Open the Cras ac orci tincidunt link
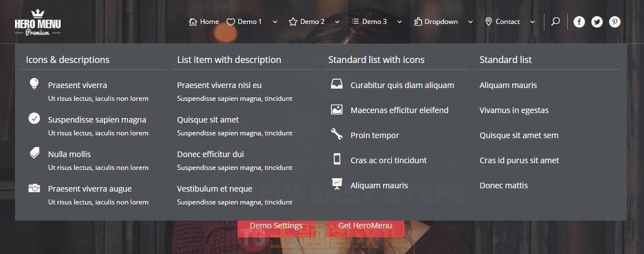644x254 pixels. pyautogui.click(x=389, y=160)
